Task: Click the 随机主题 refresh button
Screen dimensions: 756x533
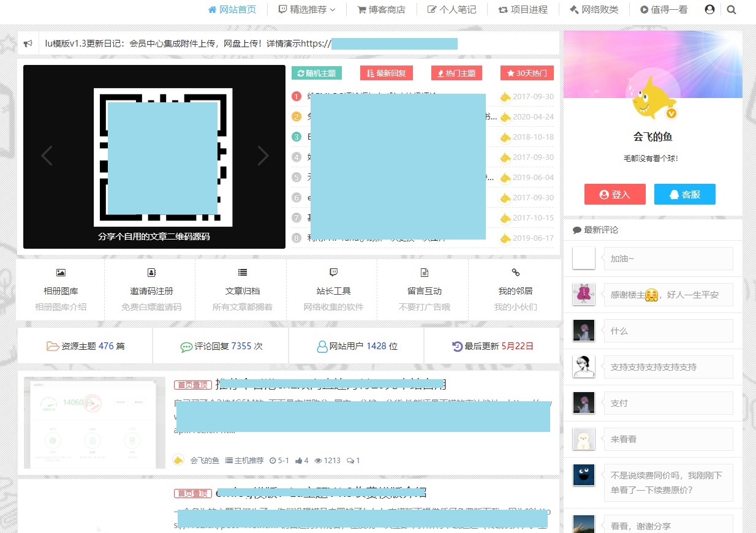Action: [317, 73]
